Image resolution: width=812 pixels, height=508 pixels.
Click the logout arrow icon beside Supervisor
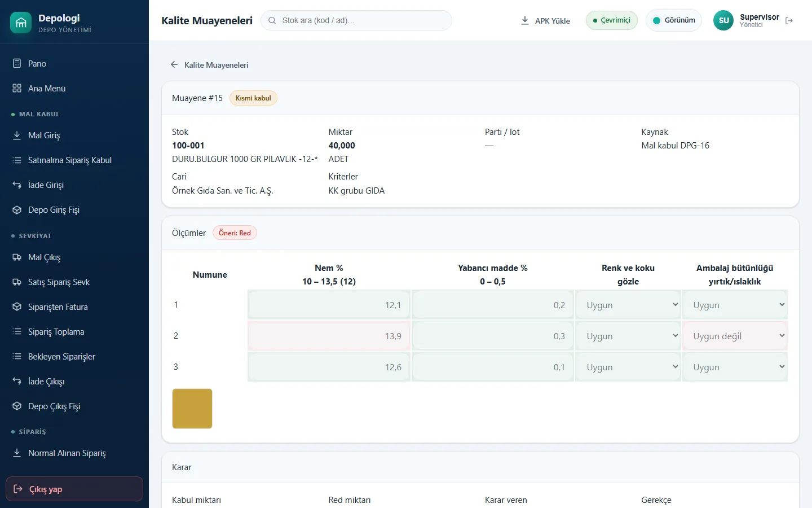click(x=789, y=20)
